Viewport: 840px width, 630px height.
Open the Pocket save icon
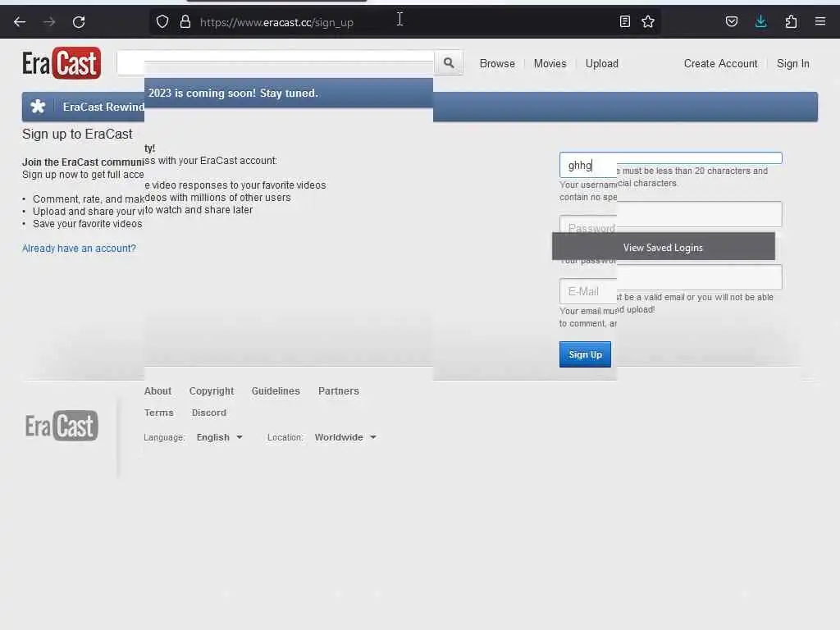pyautogui.click(x=732, y=22)
